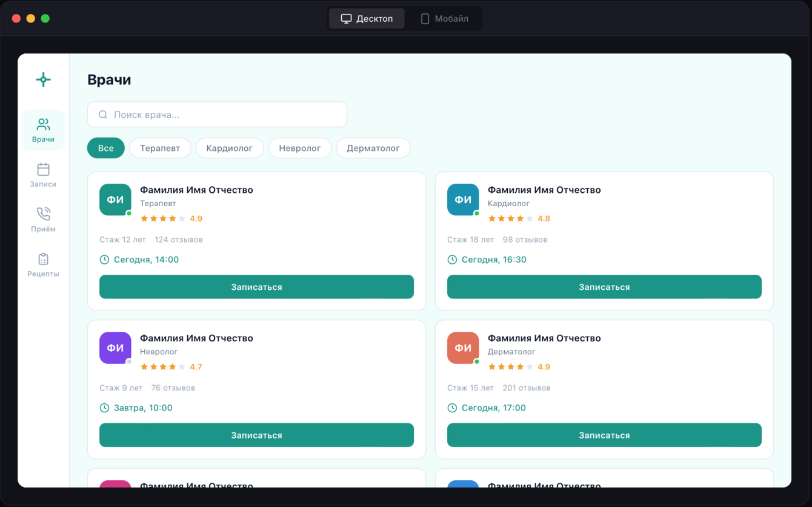Select the Все filter chip
Viewport: 812px width, 507px height.
click(x=106, y=148)
